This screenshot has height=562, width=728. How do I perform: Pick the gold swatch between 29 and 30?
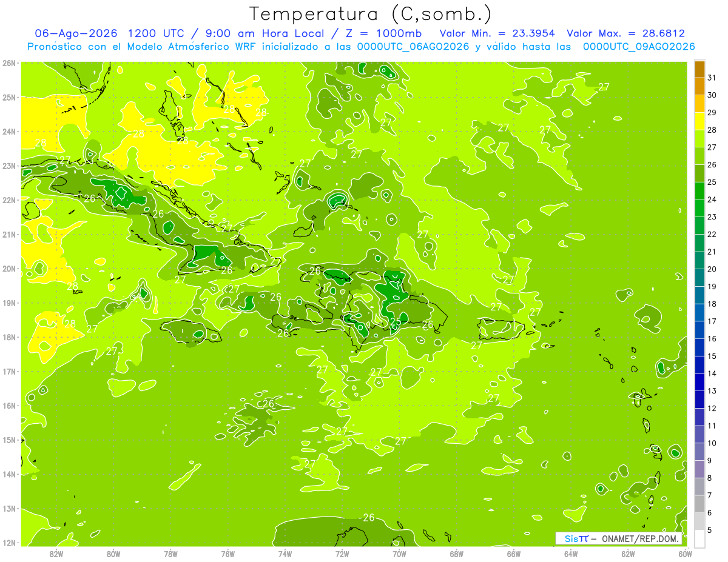699,104
